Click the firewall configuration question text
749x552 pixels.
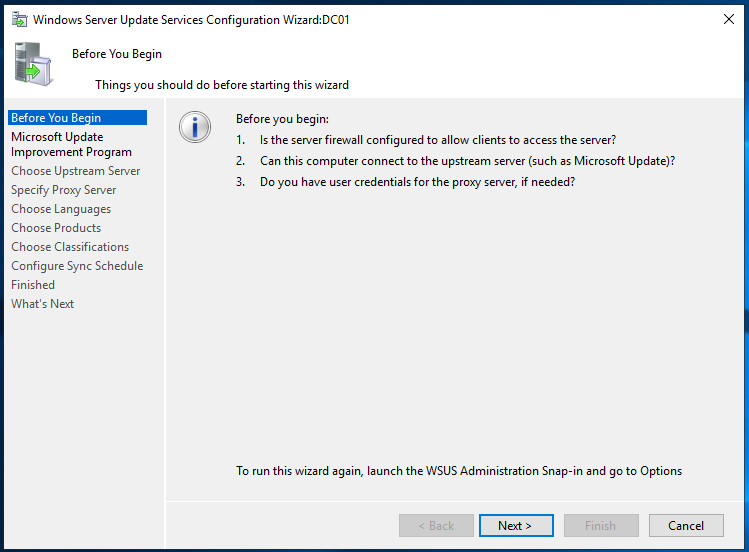438,140
